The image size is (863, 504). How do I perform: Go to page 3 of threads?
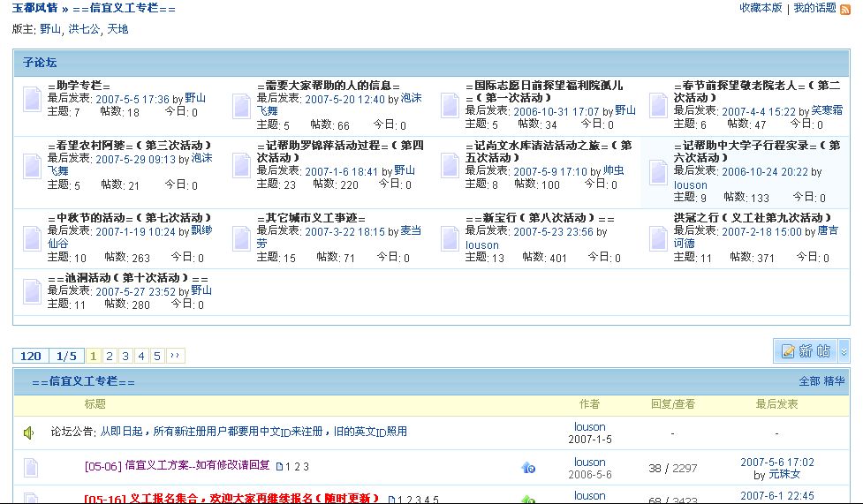pos(125,356)
